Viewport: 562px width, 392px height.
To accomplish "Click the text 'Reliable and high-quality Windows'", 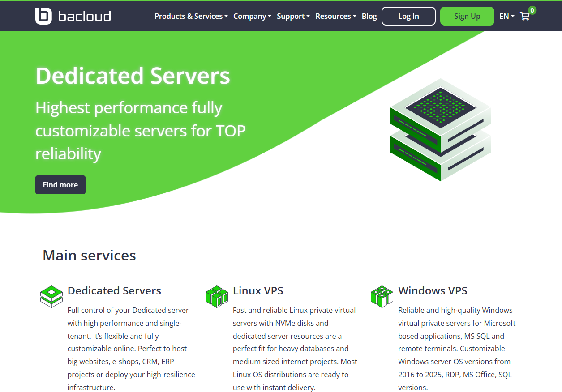I will pos(455,310).
